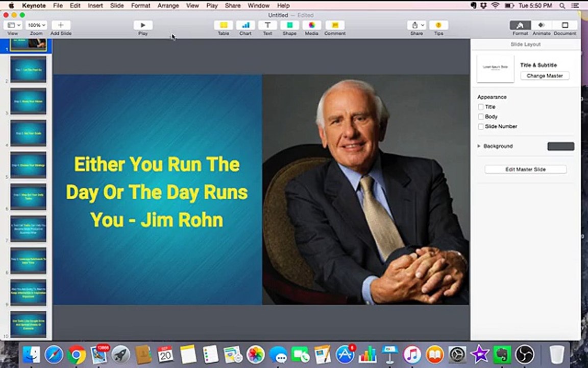
Task: Enable the Slide Number checkbox
Action: pyautogui.click(x=481, y=127)
